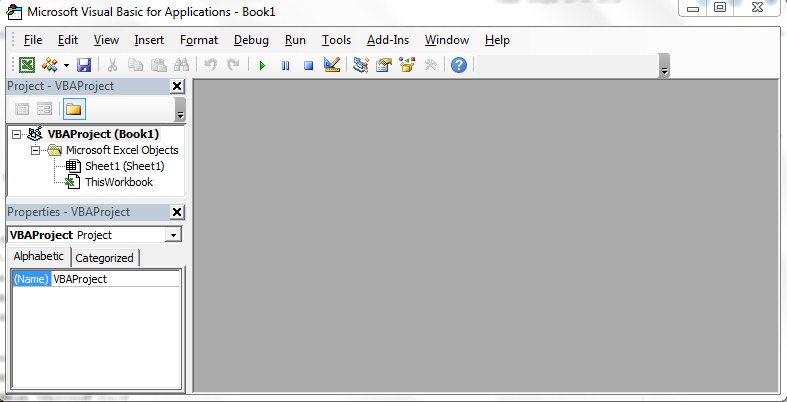
Task: Open the Format menu
Action: coord(199,40)
